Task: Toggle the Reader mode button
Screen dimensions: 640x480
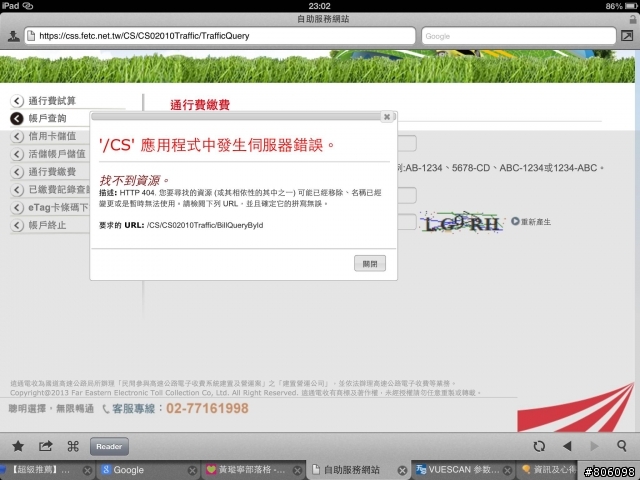Action: click(109, 446)
